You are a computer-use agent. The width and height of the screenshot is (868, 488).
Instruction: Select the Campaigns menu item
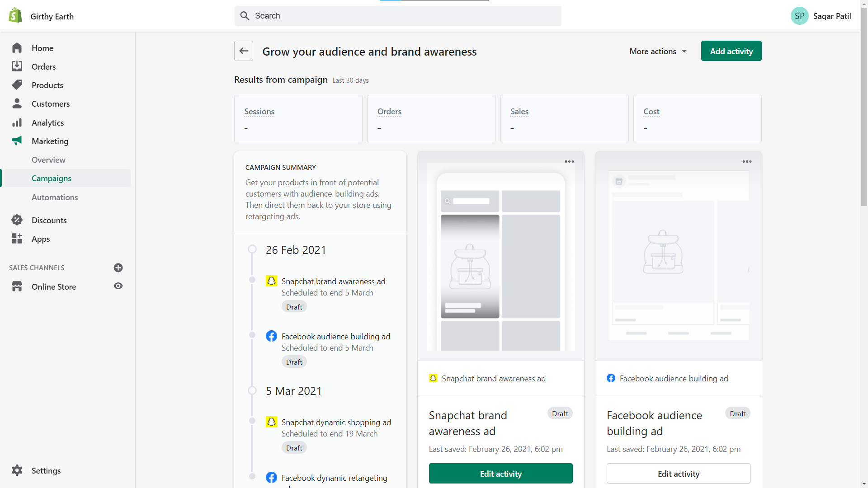tap(52, 178)
